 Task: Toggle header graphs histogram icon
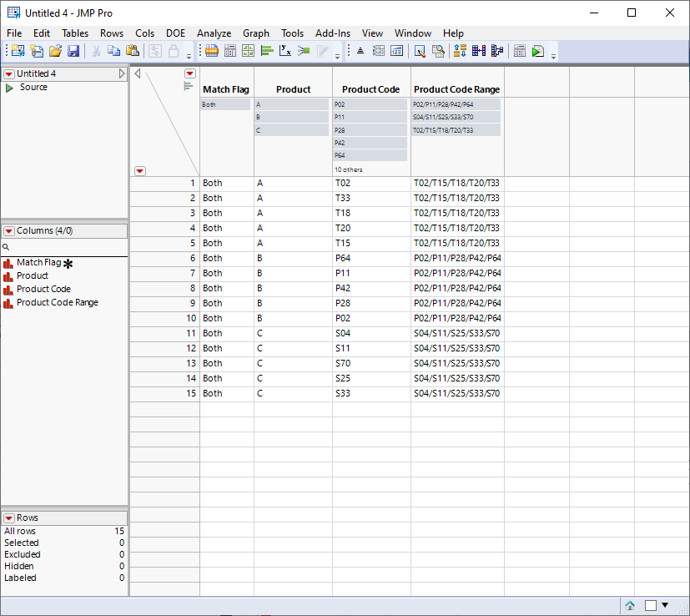(188, 86)
